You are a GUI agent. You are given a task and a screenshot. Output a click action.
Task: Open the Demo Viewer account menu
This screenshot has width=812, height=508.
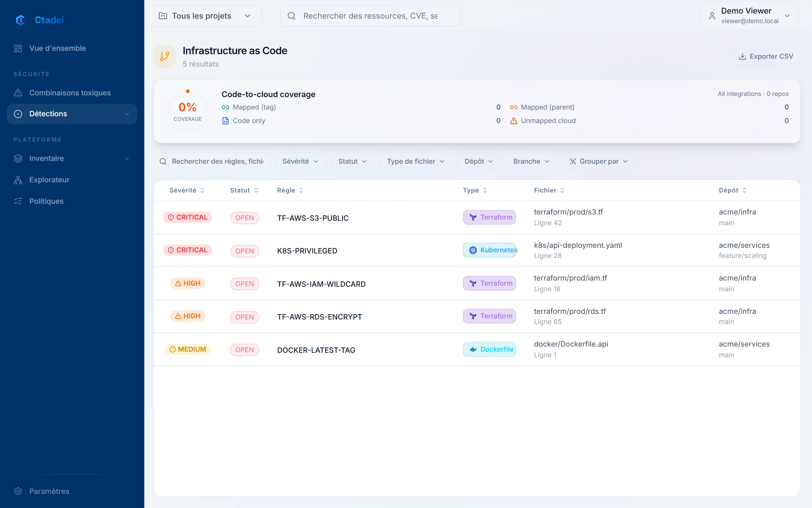click(749, 16)
